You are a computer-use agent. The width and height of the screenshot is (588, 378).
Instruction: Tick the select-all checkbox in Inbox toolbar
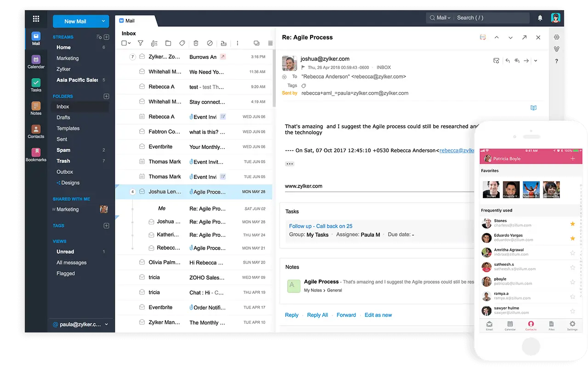point(124,43)
